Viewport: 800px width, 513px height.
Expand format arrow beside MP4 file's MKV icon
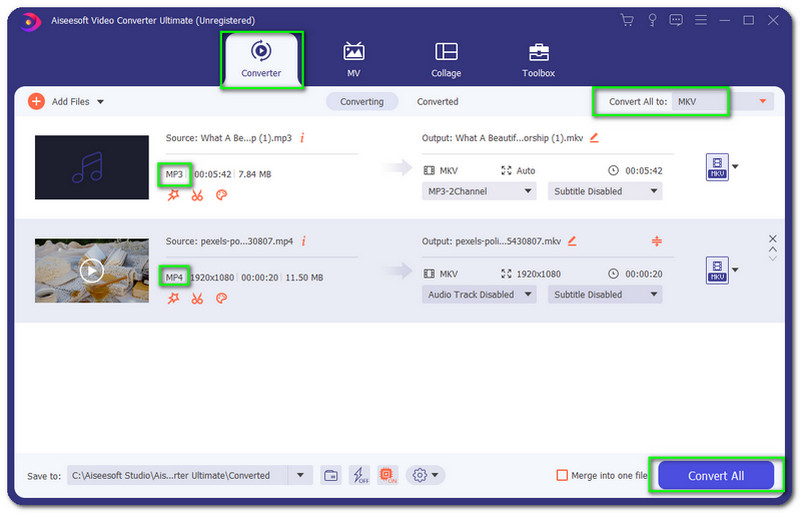coord(735,270)
